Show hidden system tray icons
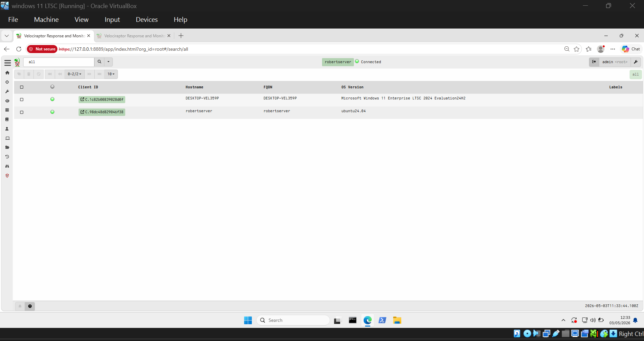 point(563,320)
